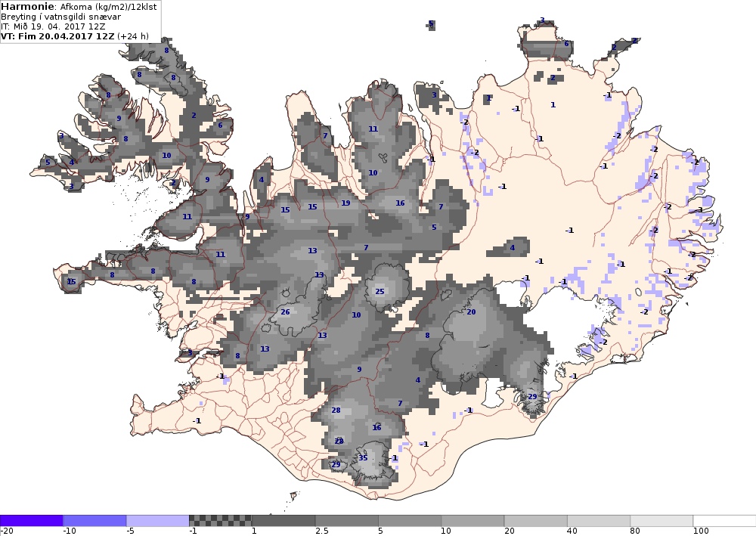Click the '(+24 h)' forecast offset text

click(x=133, y=36)
